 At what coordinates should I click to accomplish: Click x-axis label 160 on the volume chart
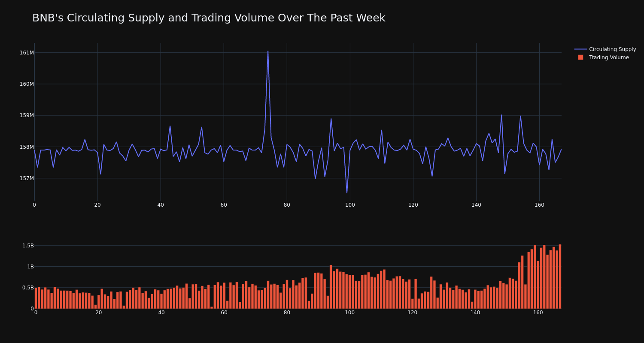538,313
